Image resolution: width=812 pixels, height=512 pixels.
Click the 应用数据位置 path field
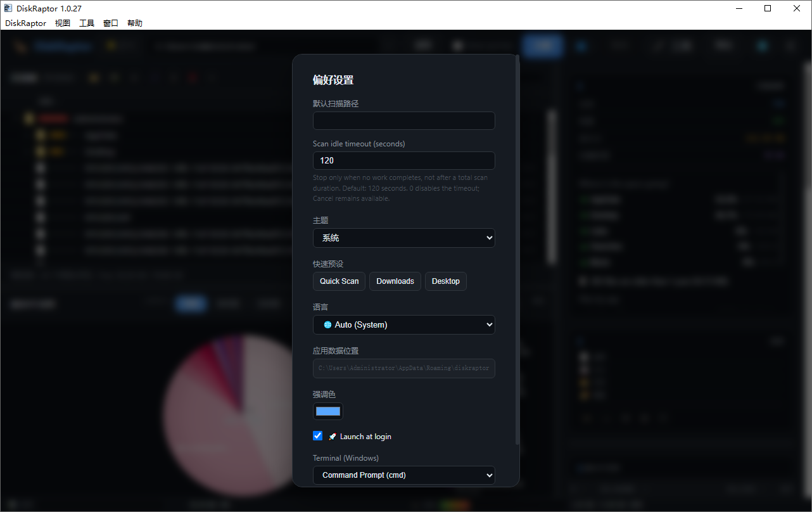click(404, 368)
